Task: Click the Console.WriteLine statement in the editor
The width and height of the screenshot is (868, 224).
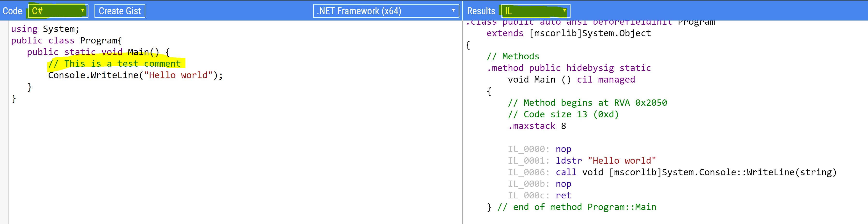Action: (x=135, y=75)
